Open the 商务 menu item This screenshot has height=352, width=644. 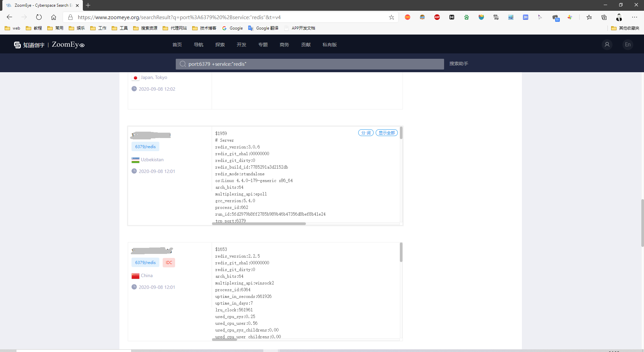(284, 45)
